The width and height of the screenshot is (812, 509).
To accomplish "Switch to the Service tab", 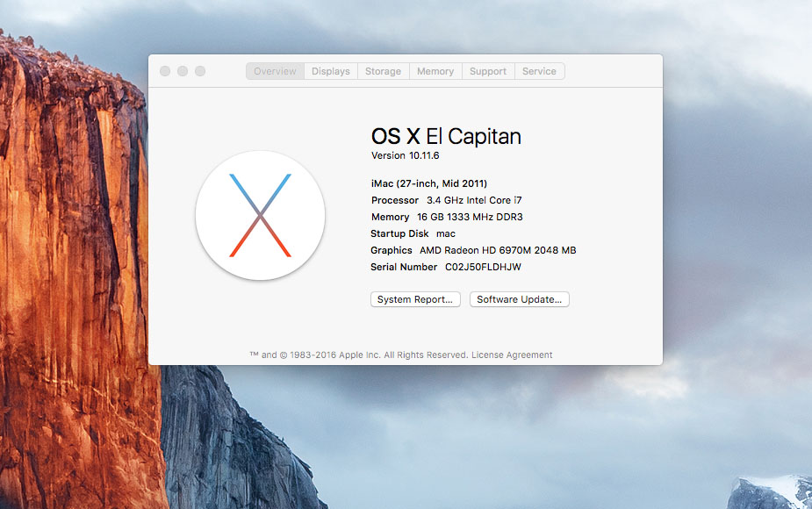I will coord(539,71).
